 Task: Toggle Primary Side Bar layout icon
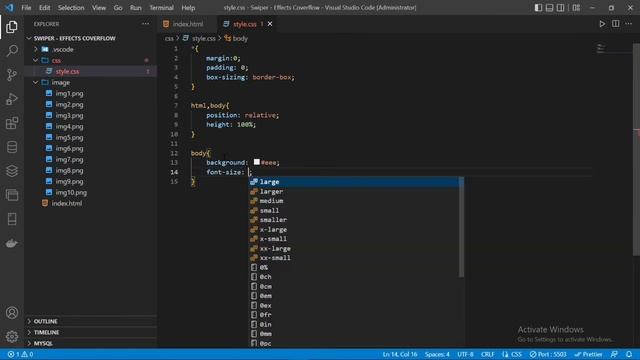click(538, 8)
